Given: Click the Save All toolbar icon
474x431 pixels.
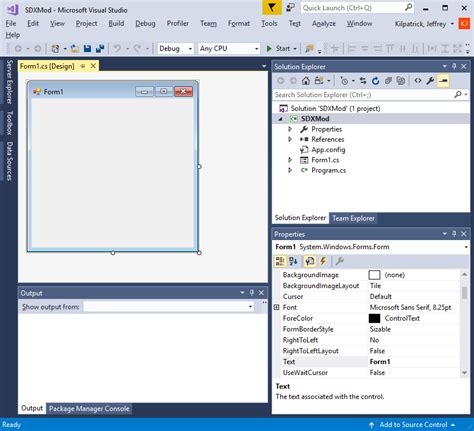Looking at the screenshot, I should [100, 49].
